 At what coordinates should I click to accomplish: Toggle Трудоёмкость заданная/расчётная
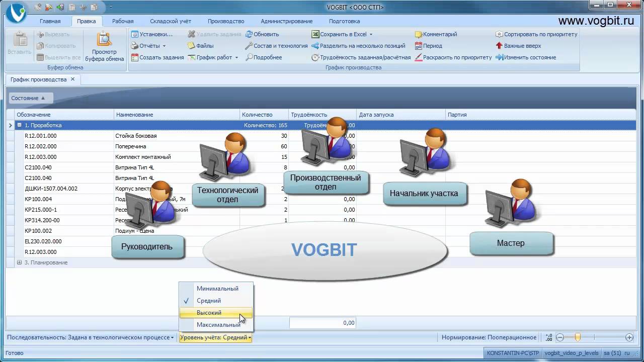click(x=361, y=57)
